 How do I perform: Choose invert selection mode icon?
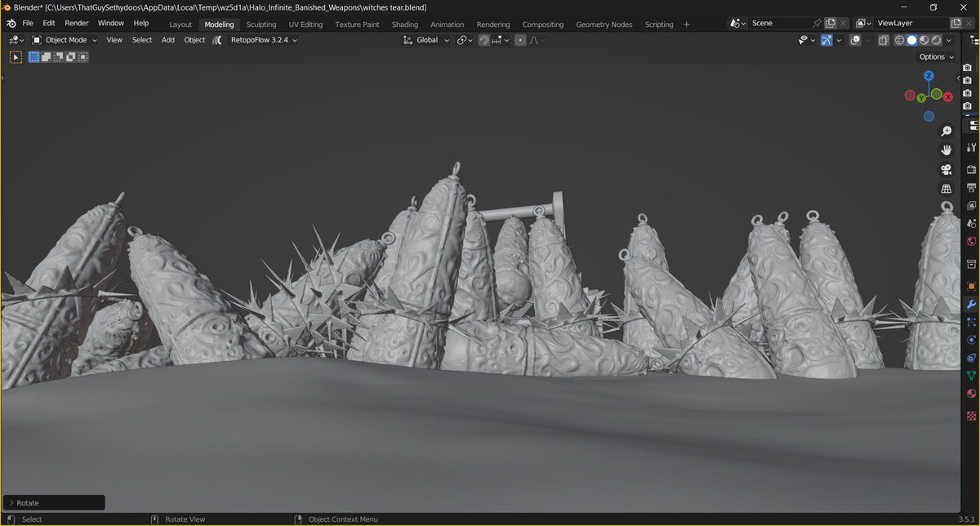pos(71,57)
